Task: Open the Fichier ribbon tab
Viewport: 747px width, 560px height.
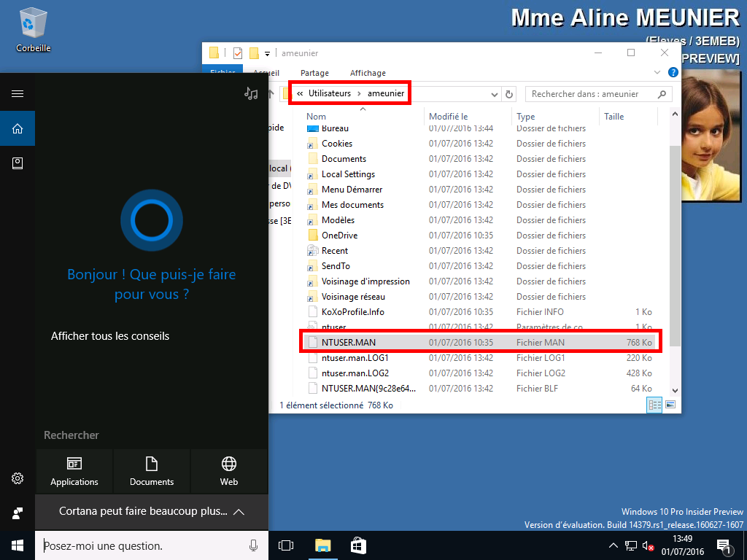Action: [x=222, y=70]
